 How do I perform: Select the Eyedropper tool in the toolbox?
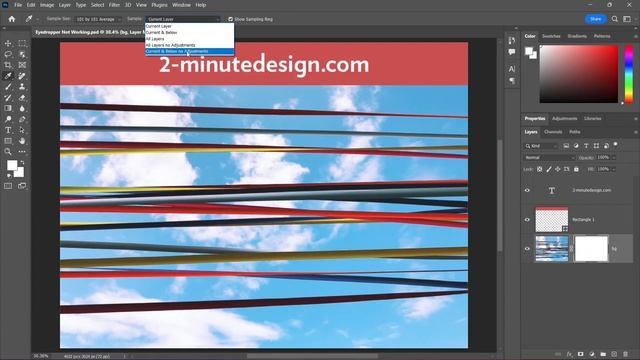[x=8, y=76]
